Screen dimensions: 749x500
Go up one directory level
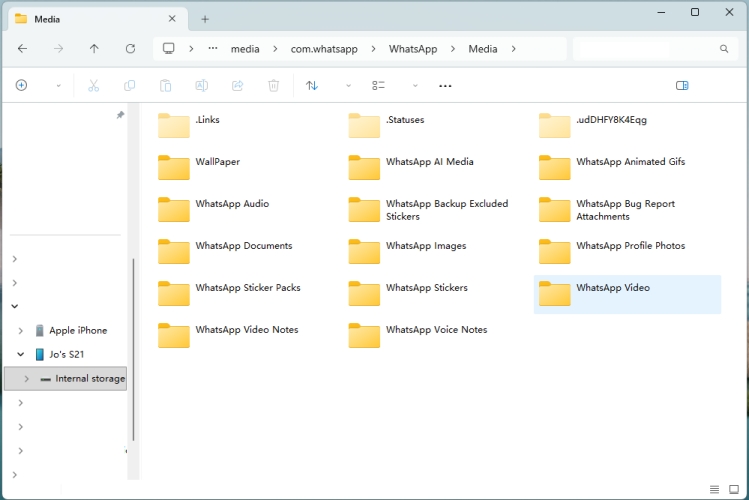[94, 48]
